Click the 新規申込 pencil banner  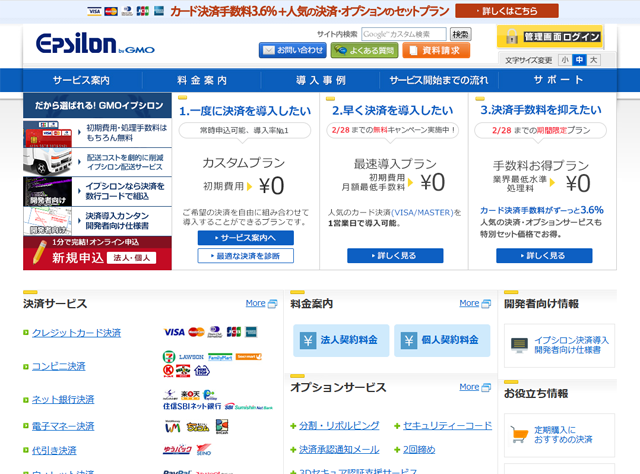tap(97, 253)
